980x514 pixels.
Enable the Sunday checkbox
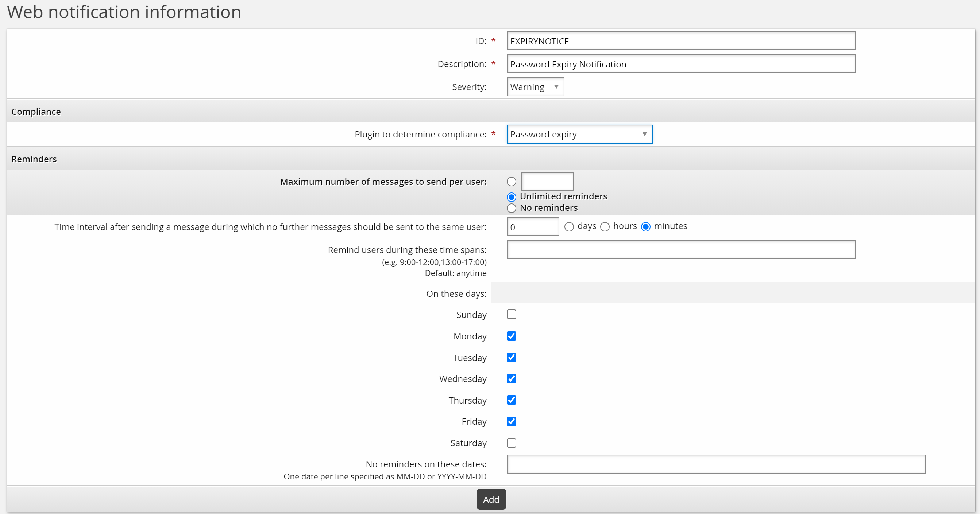(511, 314)
